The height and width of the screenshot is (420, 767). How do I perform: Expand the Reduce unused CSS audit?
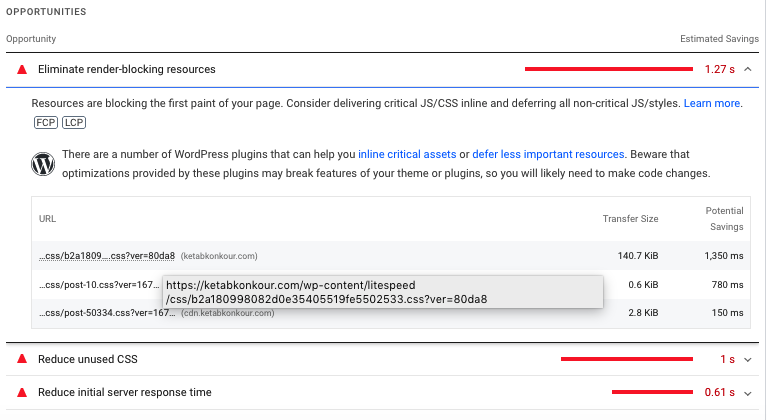pos(747,359)
